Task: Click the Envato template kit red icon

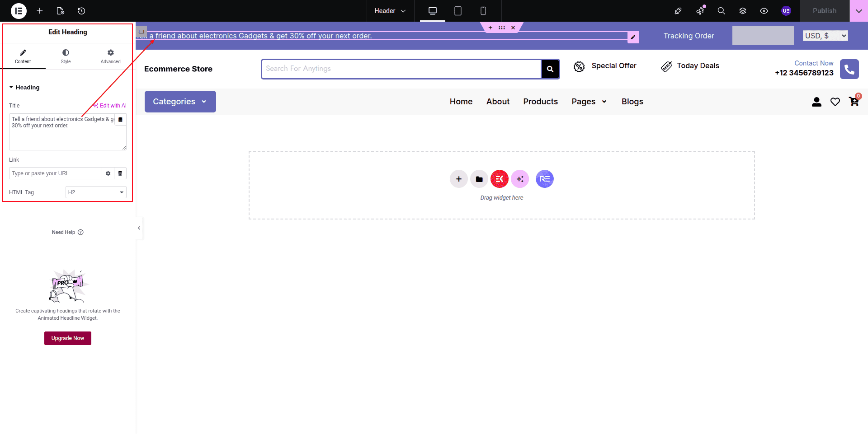Action: click(x=499, y=179)
